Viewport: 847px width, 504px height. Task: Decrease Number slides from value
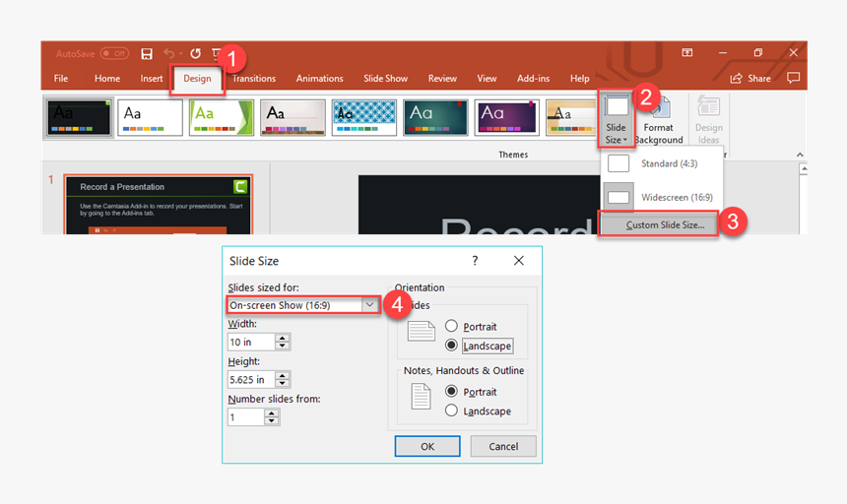coord(272,421)
